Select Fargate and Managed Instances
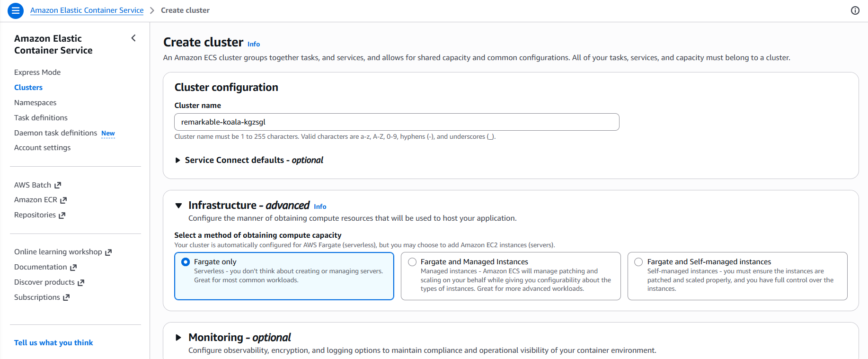 (412, 261)
